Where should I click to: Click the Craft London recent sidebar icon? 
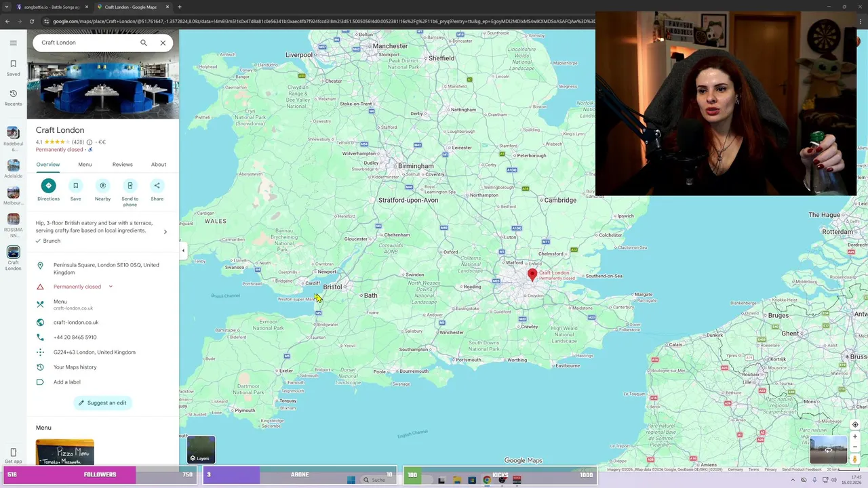pos(13,251)
